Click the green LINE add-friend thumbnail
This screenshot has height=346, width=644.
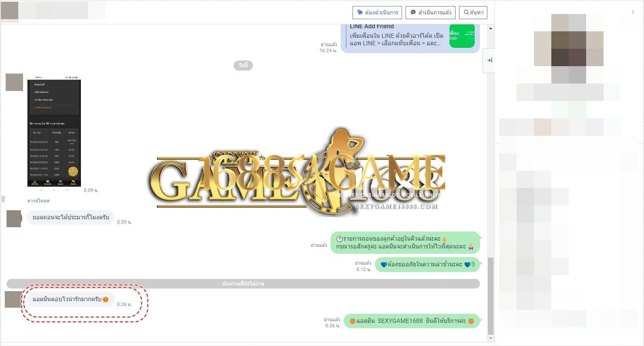(462, 36)
